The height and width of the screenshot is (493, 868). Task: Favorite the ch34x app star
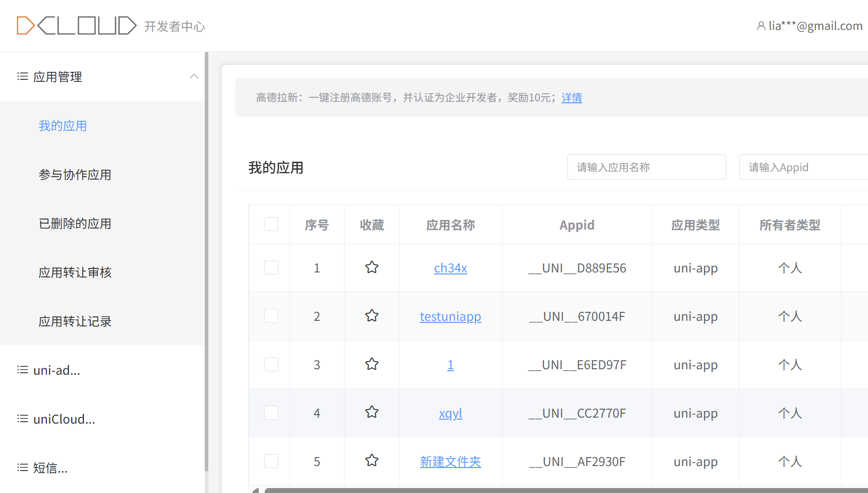[x=372, y=267]
